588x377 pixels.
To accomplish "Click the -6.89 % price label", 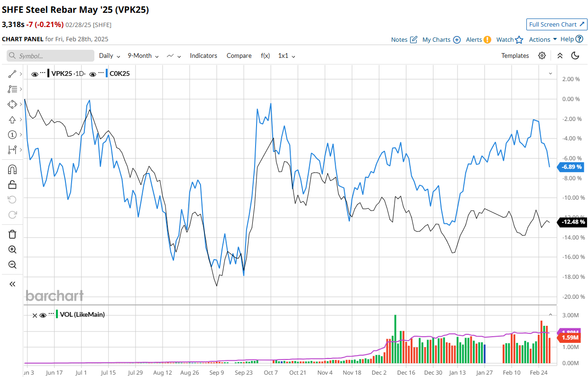I will click(x=572, y=167).
